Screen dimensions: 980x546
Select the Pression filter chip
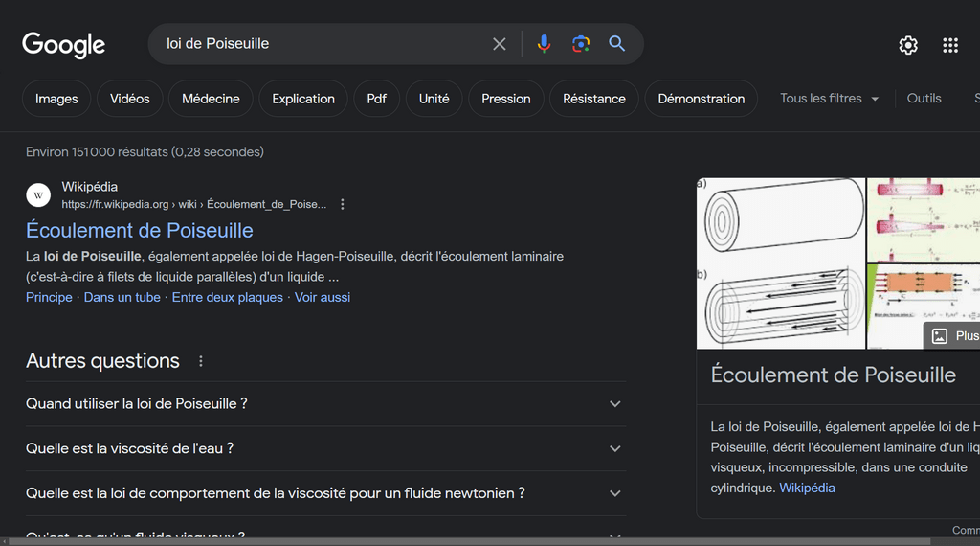(x=505, y=99)
